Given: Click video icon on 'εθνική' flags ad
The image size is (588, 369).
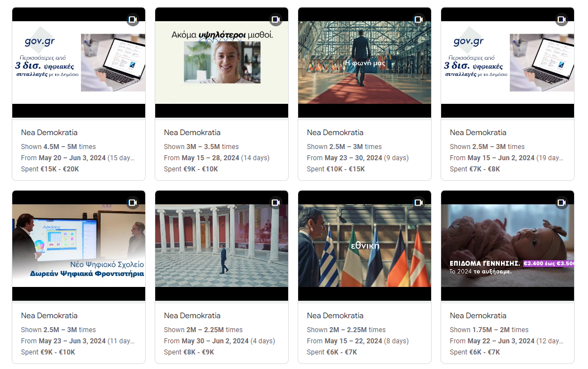Looking at the screenshot, I should (x=418, y=203).
